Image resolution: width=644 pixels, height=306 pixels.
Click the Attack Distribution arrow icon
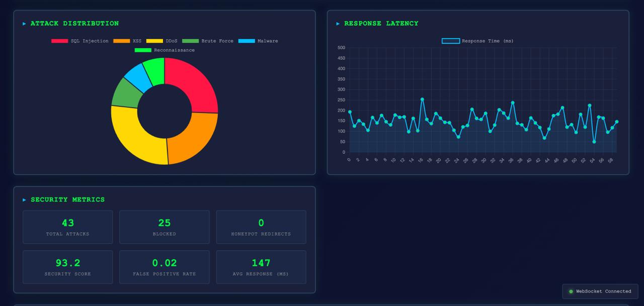(x=25, y=24)
